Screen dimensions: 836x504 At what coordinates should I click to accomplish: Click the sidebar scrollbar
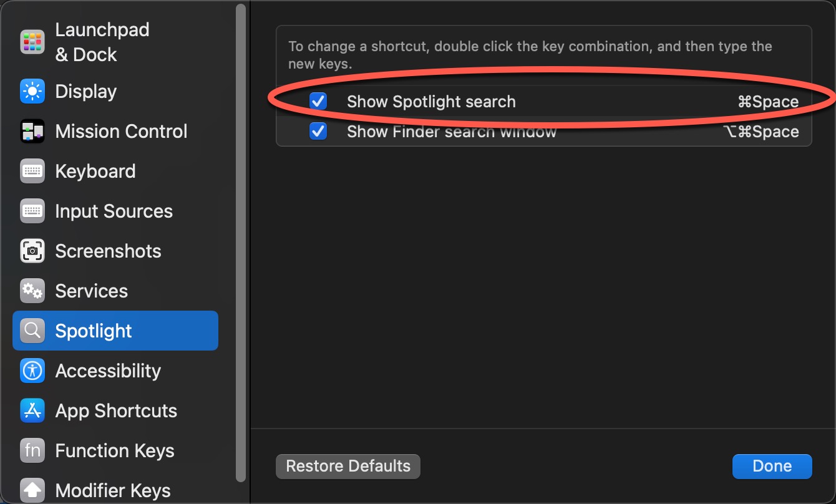point(241,187)
